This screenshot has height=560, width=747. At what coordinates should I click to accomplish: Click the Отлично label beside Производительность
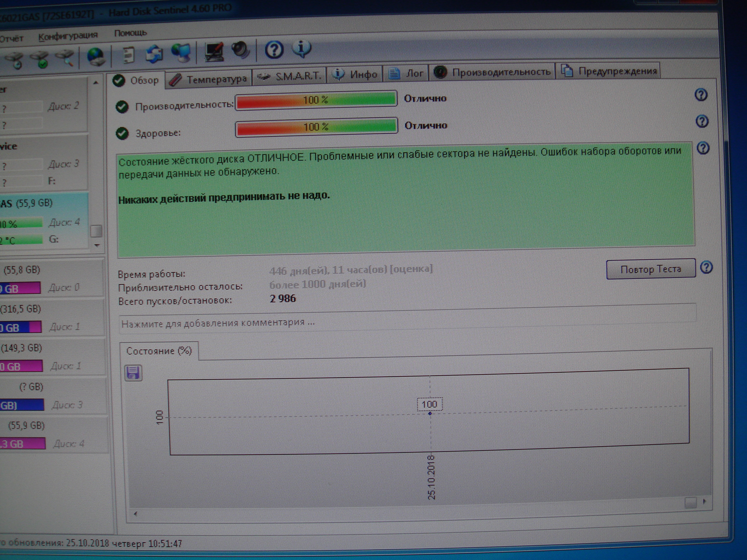[425, 99]
